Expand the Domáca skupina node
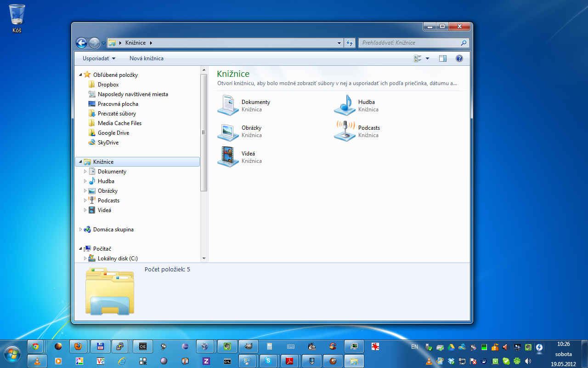 click(81, 230)
